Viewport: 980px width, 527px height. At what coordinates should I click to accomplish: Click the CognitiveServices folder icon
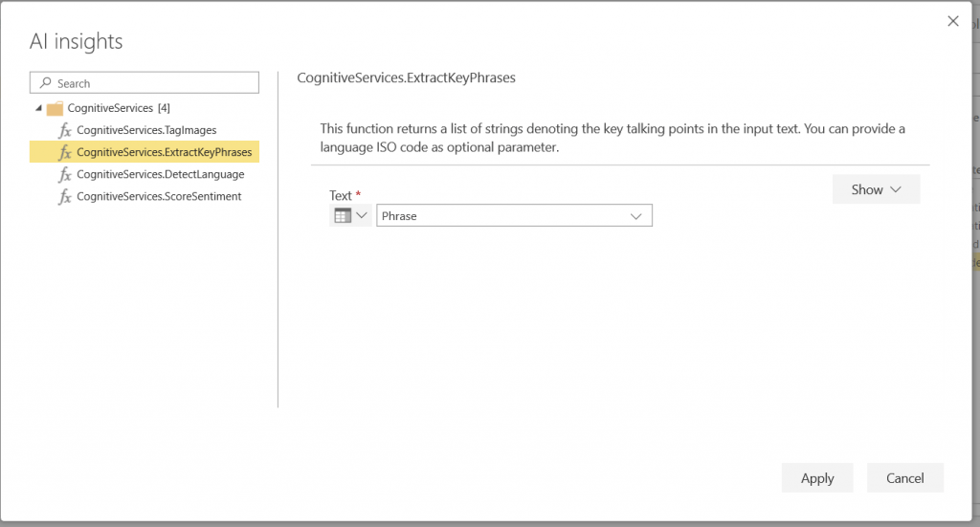pyautogui.click(x=55, y=109)
